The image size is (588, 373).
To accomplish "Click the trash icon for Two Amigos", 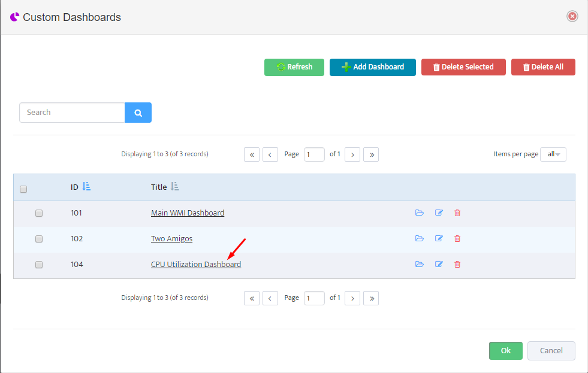I will (457, 238).
